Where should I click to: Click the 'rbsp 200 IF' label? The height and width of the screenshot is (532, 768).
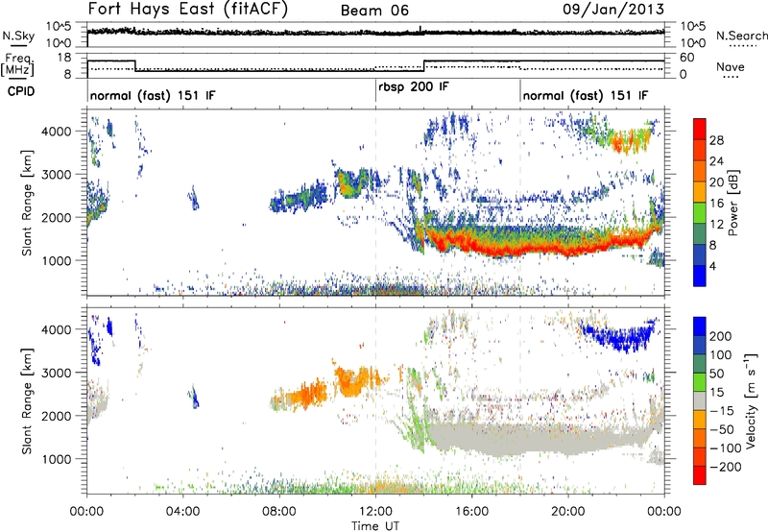click(414, 87)
